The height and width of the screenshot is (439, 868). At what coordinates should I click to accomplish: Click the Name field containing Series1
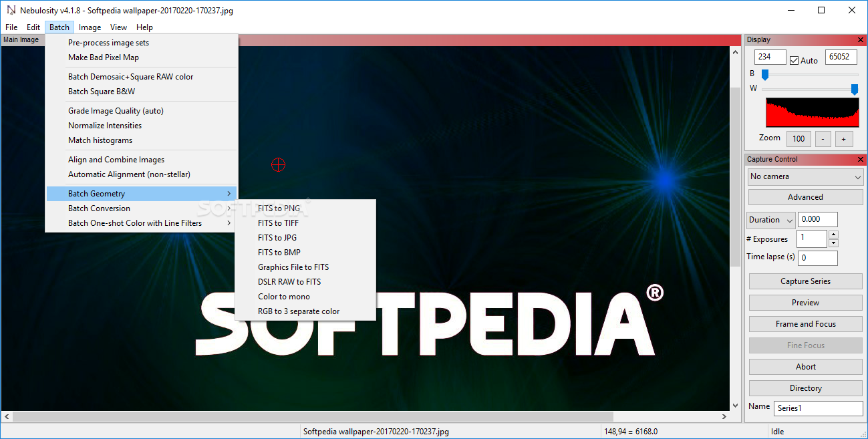pyautogui.click(x=819, y=408)
